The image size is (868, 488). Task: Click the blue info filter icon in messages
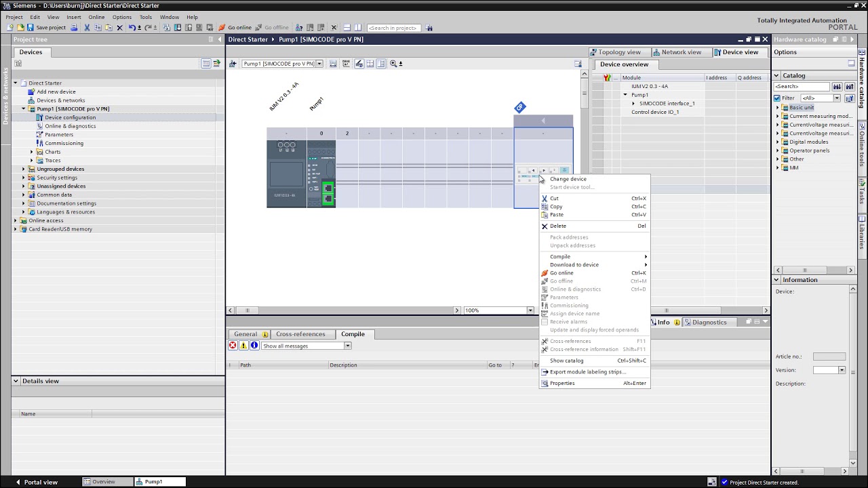[x=254, y=346]
